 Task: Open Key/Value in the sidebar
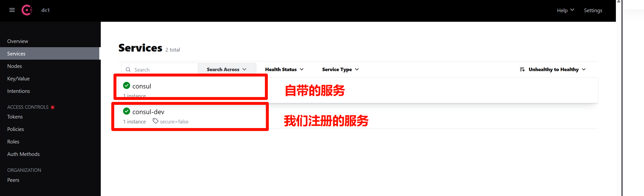pos(18,79)
